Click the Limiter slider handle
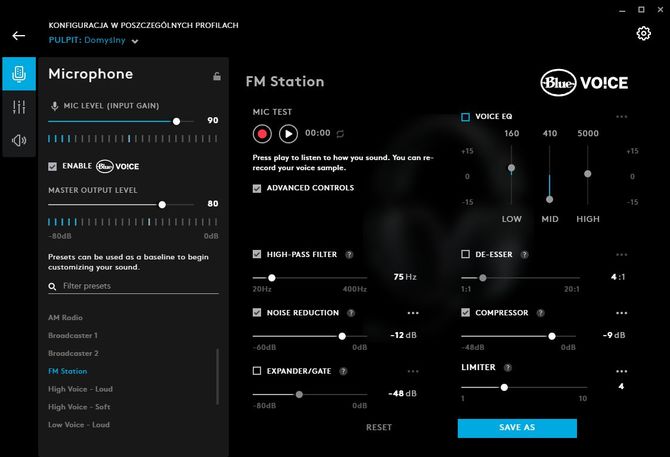The image size is (670, 457). click(505, 388)
